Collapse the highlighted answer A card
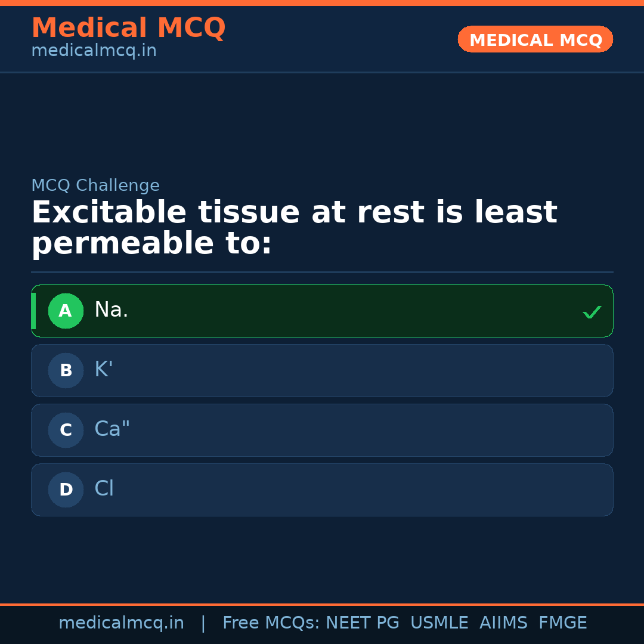Image resolution: width=644 pixels, height=644 pixels. click(x=322, y=311)
